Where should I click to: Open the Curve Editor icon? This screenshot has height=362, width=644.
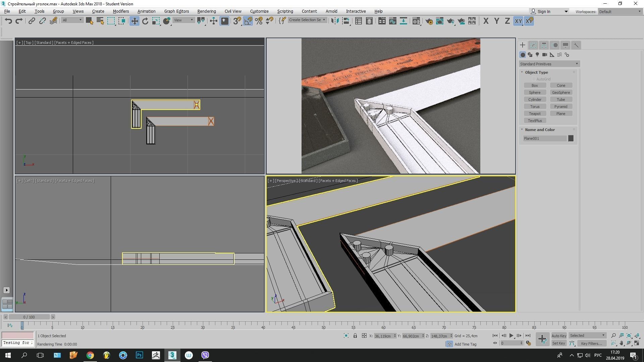point(393,21)
